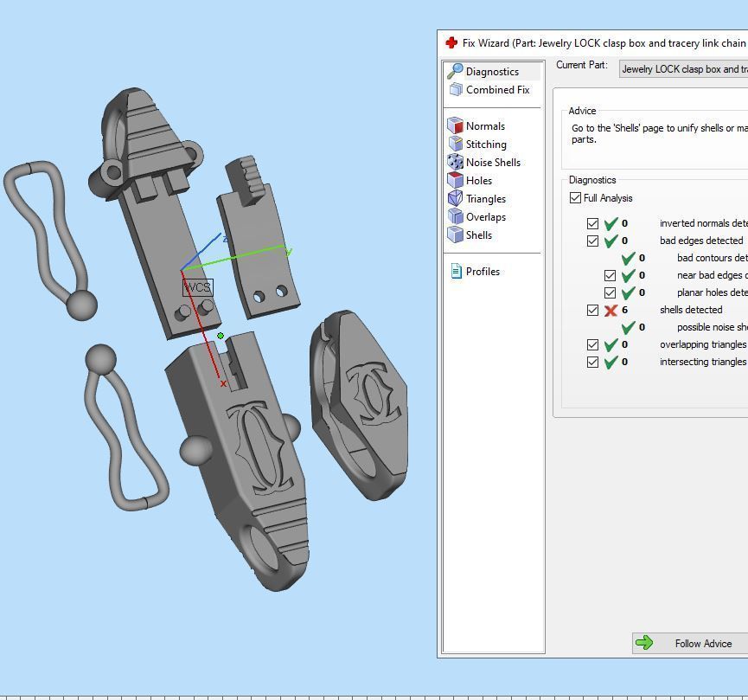Click the WCS label in viewport
The height and width of the screenshot is (700, 748).
[x=197, y=287]
